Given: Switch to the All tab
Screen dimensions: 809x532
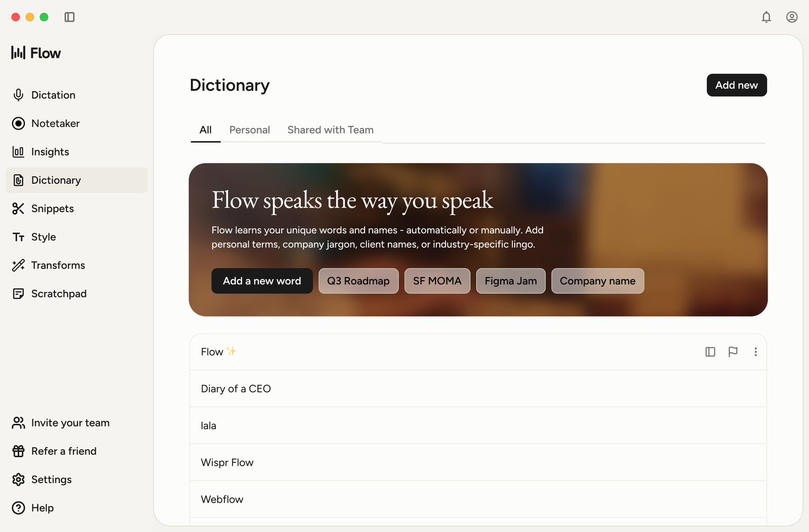Looking at the screenshot, I should pos(206,130).
